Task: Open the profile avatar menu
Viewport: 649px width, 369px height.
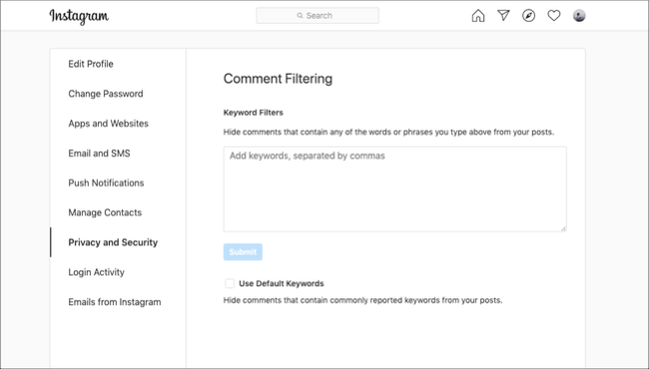Action: [x=579, y=16]
